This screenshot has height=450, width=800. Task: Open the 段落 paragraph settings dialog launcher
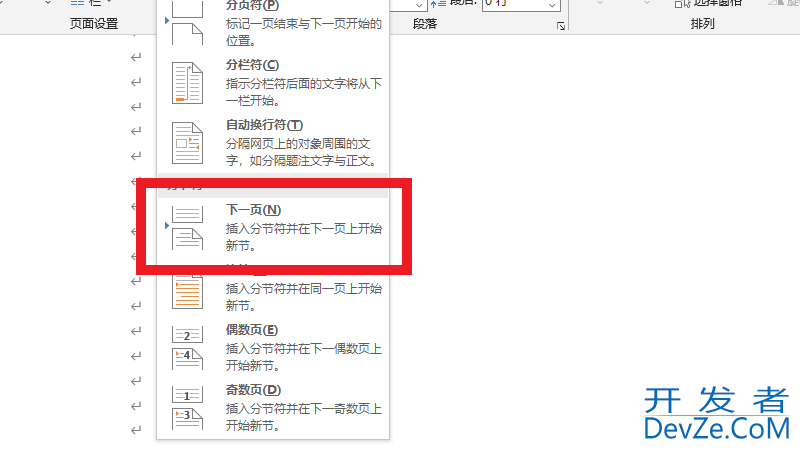561,26
